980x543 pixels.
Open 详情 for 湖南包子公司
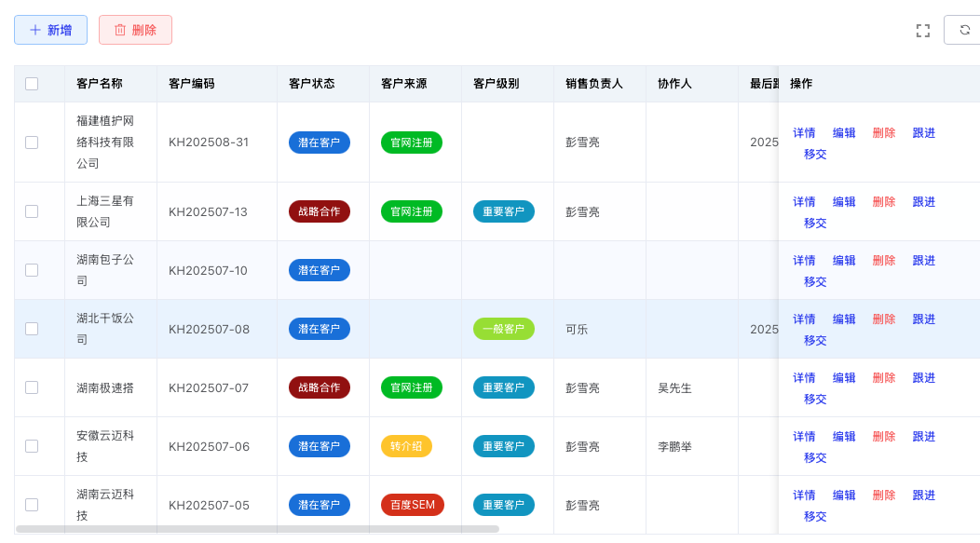click(804, 260)
